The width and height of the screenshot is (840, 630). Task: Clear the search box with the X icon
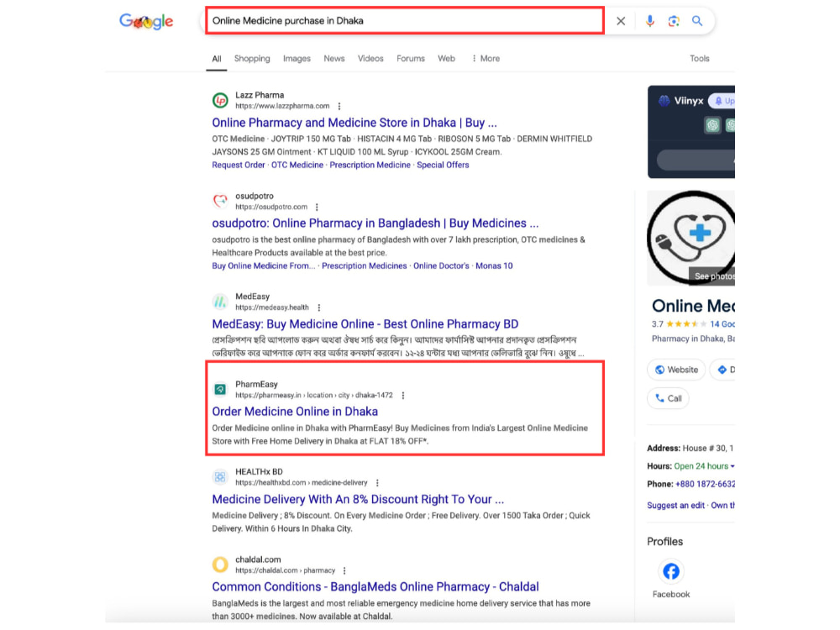[621, 21]
